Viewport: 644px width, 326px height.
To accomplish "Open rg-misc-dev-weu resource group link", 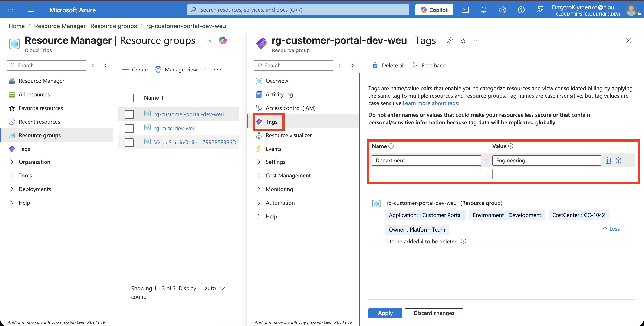I will click(175, 128).
